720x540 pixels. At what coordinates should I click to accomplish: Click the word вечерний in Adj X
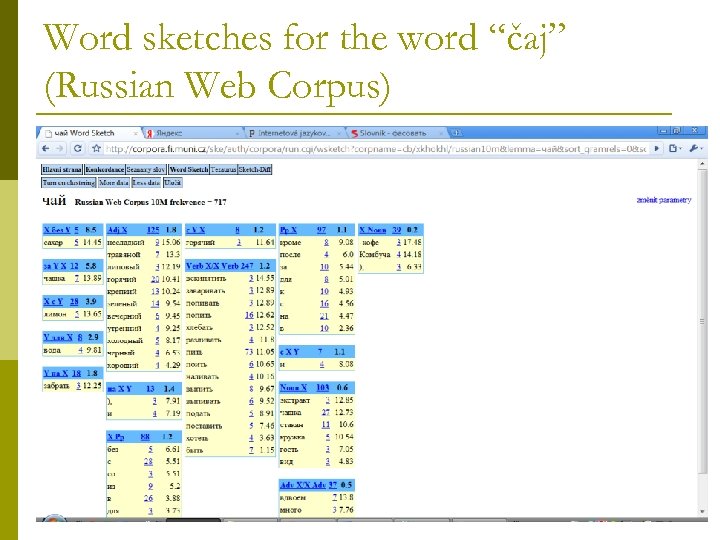pyautogui.click(x=124, y=316)
